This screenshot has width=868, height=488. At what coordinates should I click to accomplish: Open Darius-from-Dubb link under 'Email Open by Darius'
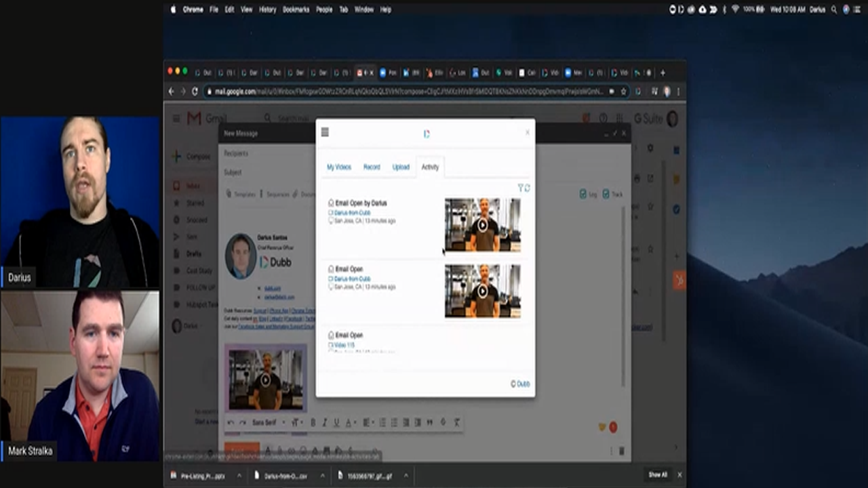[352, 212]
